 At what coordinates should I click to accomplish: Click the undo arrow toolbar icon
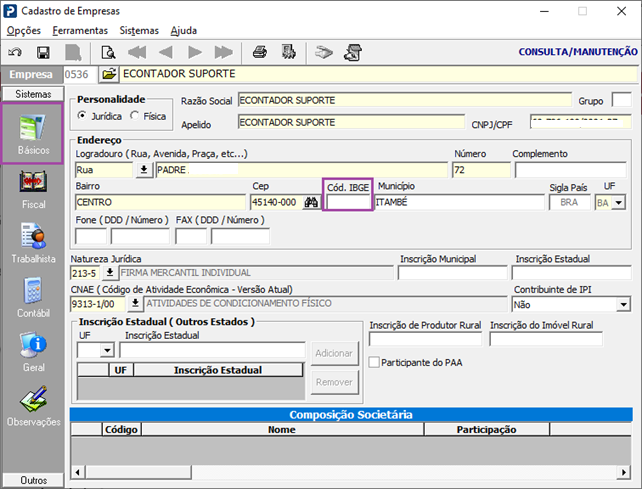point(15,52)
